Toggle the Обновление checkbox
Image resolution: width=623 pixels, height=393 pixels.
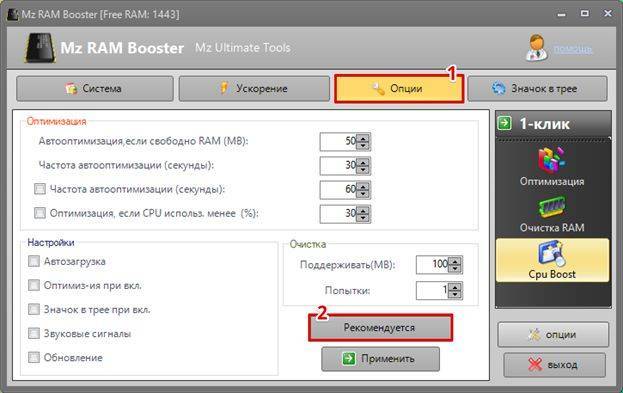tap(34, 357)
